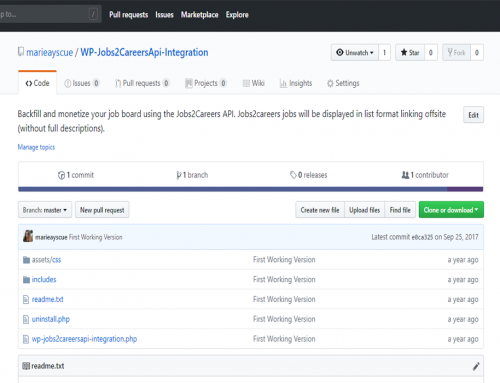Click 'a year ago' in the assets/css row
Viewport: 500px width, 383px height.
pos(463,260)
